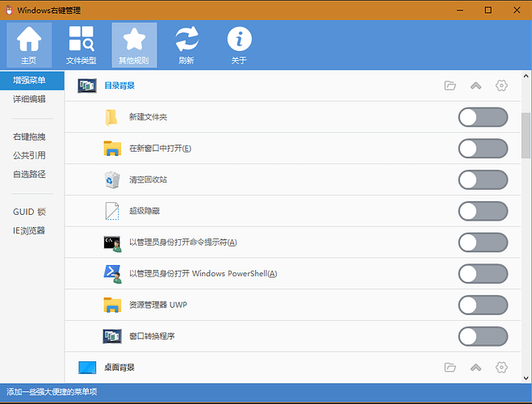
Task: Open the GUID 锁 sidebar entry
Action: point(29,212)
